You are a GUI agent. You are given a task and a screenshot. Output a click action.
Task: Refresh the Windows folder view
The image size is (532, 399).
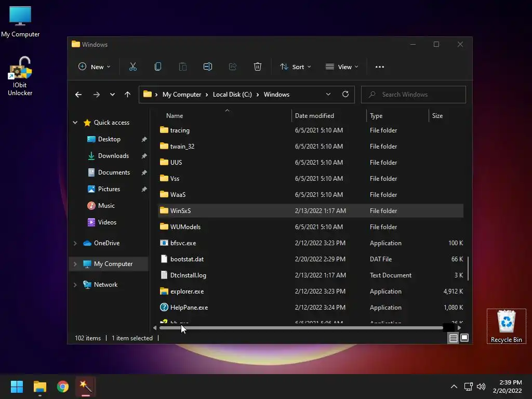tap(345, 95)
